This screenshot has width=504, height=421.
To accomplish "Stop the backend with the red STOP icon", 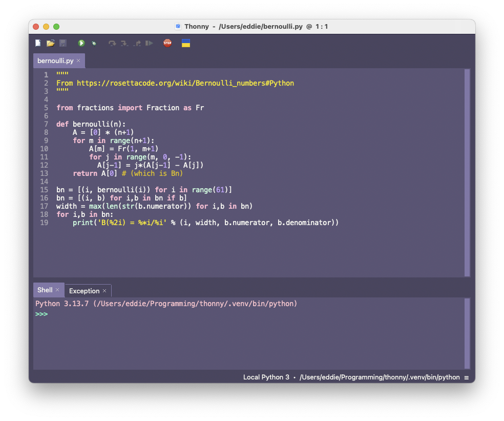I will tap(167, 43).
